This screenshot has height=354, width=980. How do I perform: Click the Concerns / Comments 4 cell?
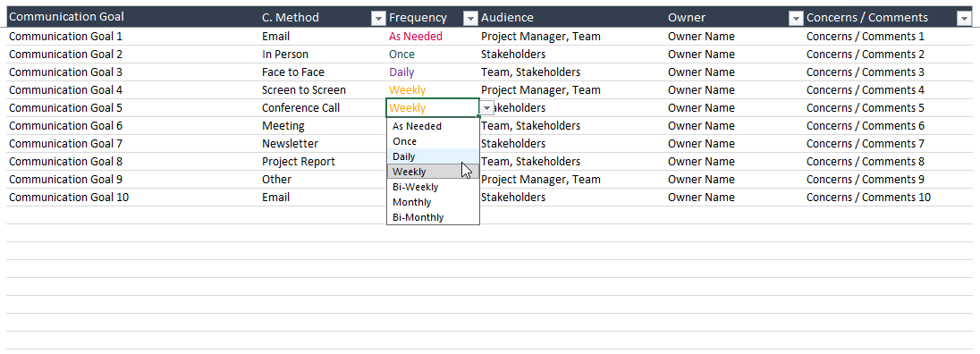coord(888,90)
